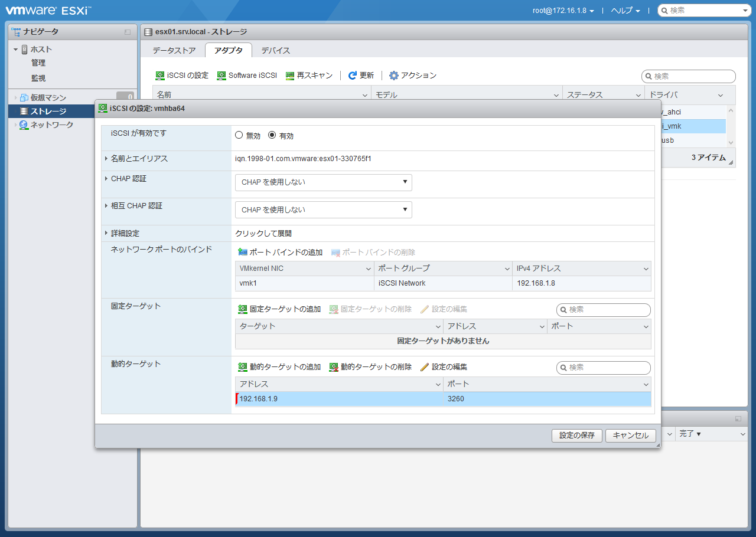Open the actions gear menu
756x537 pixels.
click(394, 76)
